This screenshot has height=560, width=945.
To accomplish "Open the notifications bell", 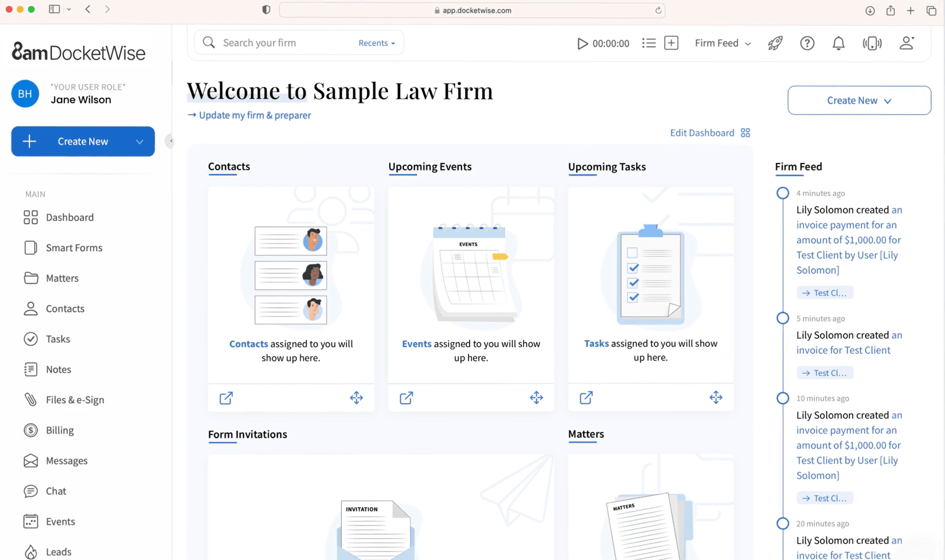I will coord(839,43).
